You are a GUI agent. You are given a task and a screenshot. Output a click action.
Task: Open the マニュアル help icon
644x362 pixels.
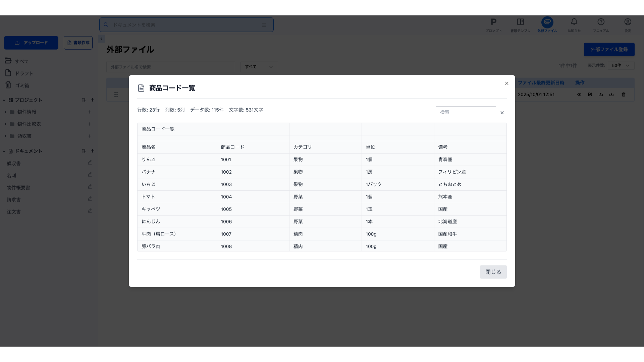[601, 25]
